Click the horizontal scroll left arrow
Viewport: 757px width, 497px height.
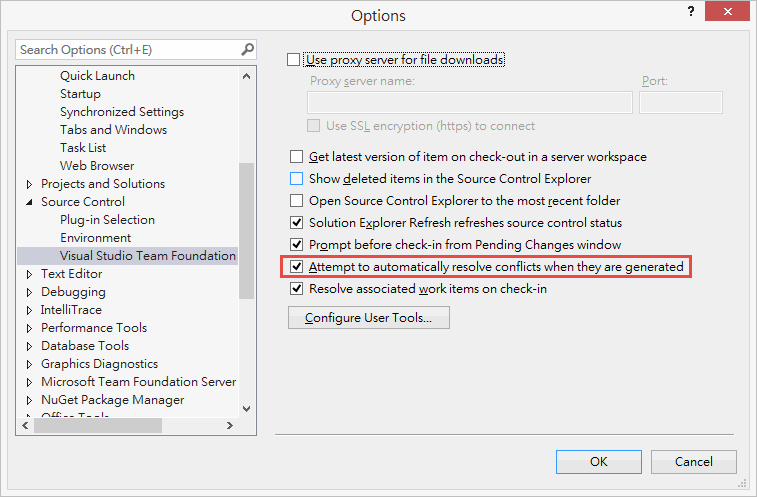pyautogui.click(x=25, y=426)
